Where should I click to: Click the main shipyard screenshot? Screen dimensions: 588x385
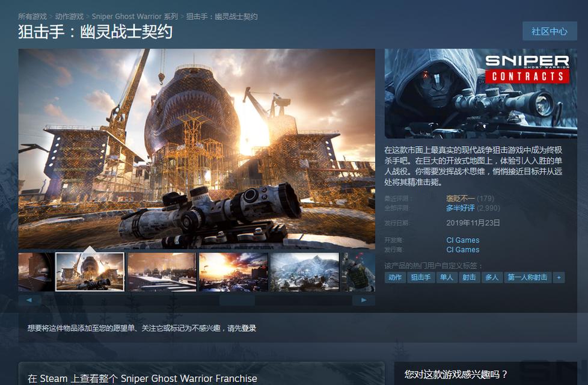tap(197, 149)
